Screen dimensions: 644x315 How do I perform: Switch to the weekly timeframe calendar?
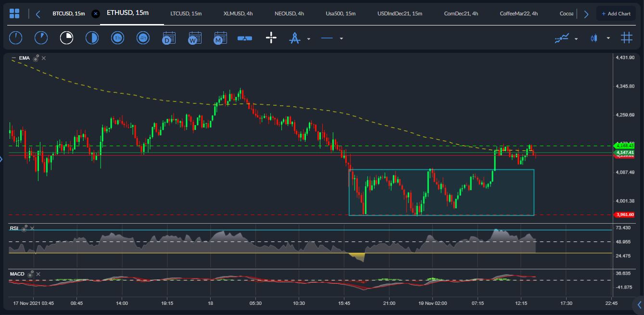(x=194, y=38)
